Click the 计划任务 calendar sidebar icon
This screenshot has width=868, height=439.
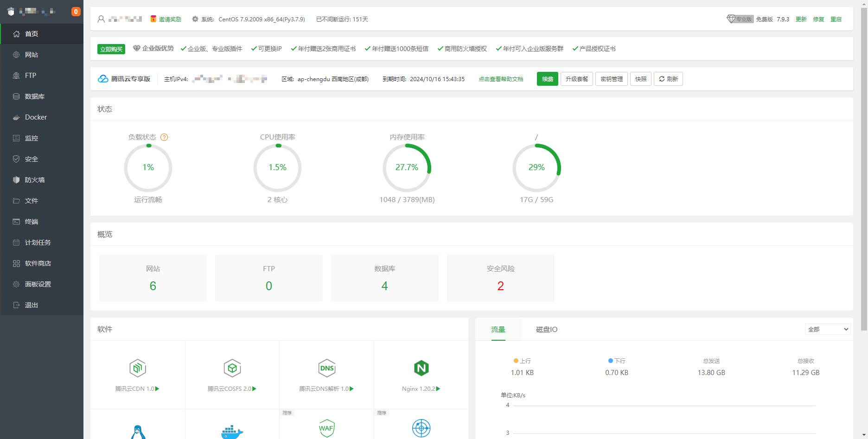[16, 242]
